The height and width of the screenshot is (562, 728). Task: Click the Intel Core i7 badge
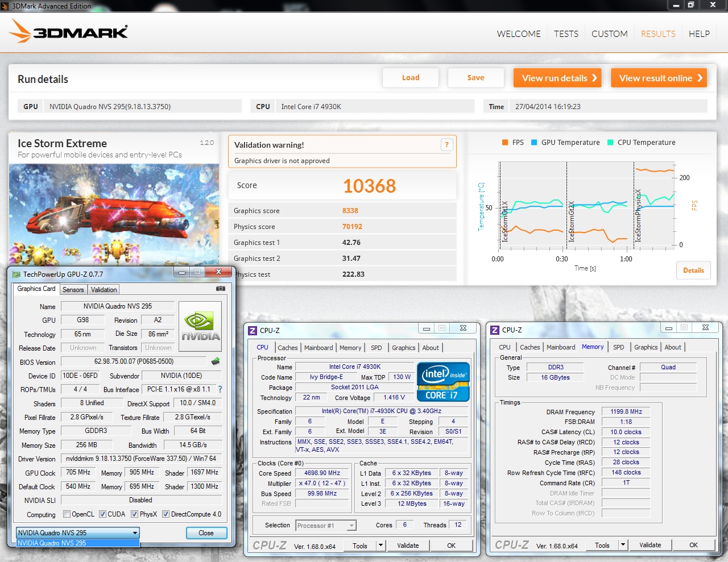click(444, 382)
